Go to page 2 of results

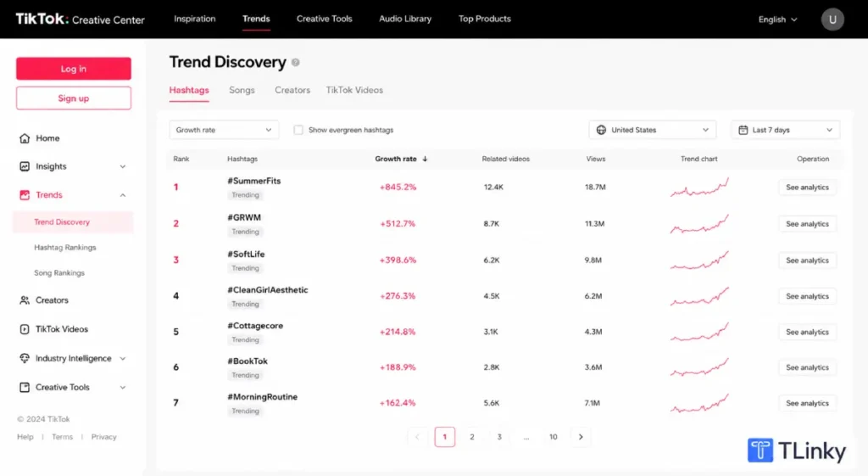pos(471,437)
